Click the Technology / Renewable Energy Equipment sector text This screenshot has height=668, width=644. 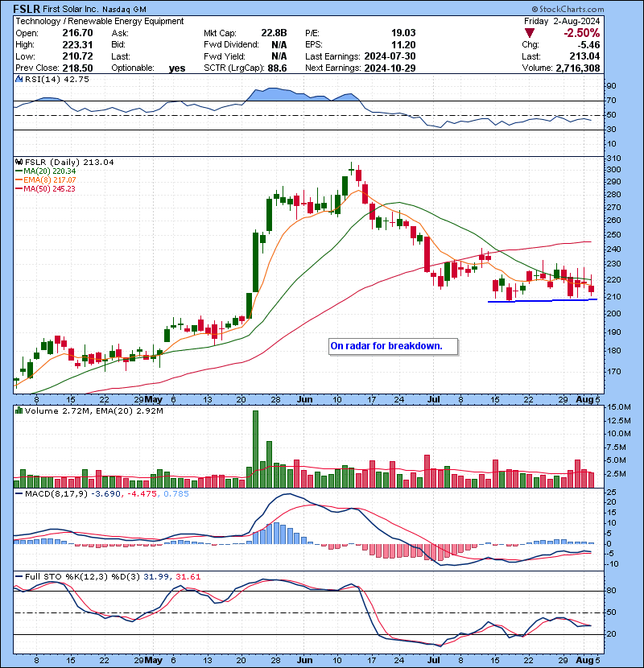[100, 21]
